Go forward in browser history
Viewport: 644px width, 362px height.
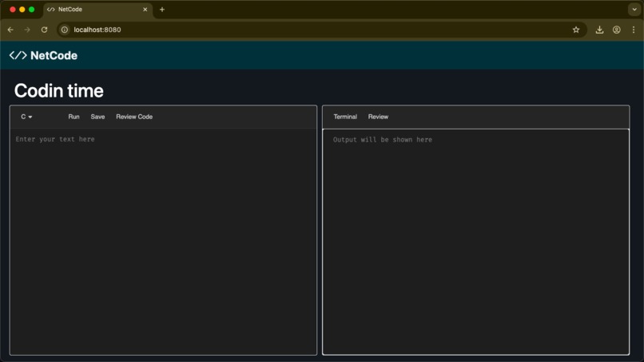point(27,30)
